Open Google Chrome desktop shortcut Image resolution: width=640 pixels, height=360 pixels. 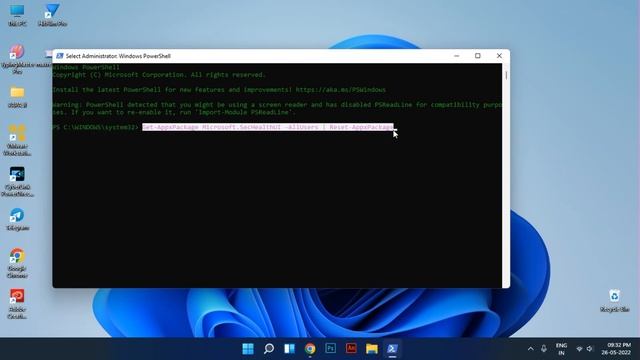point(17,263)
